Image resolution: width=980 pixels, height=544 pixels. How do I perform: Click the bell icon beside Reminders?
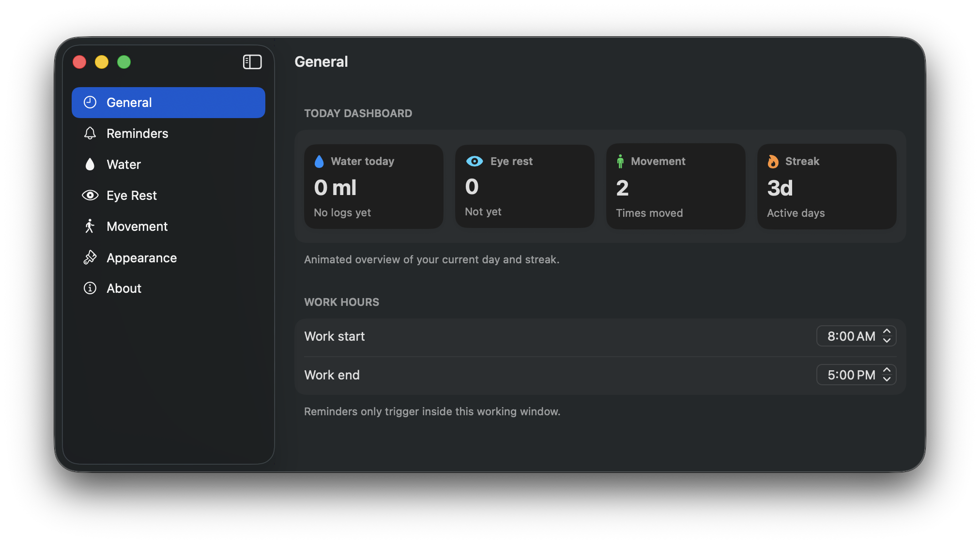point(90,133)
